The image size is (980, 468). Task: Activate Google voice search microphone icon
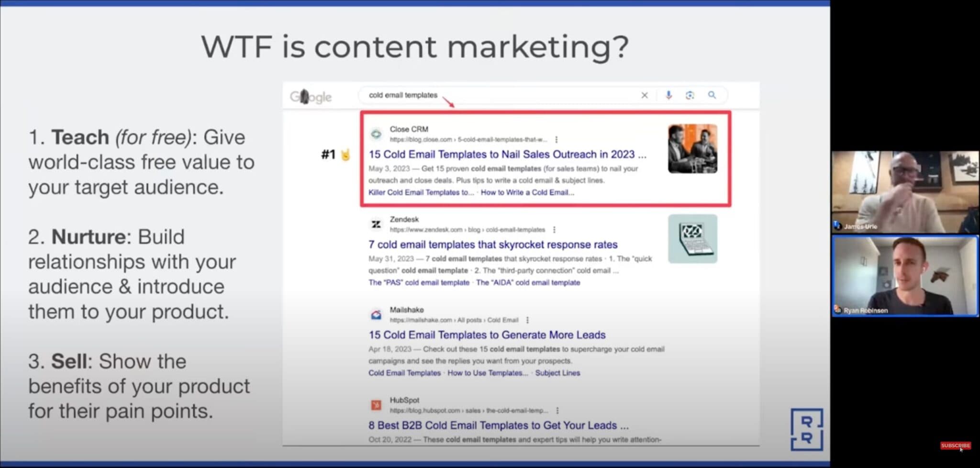668,95
